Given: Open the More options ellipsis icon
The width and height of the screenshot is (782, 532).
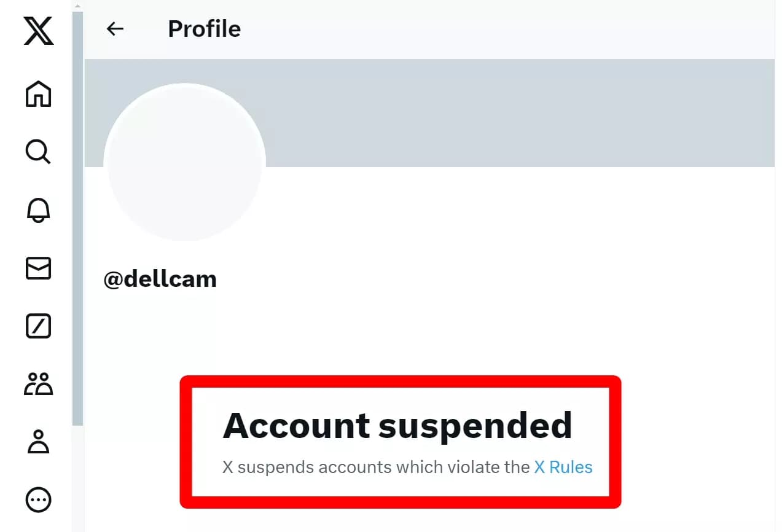Looking at the screenshot, I should 38,499.
